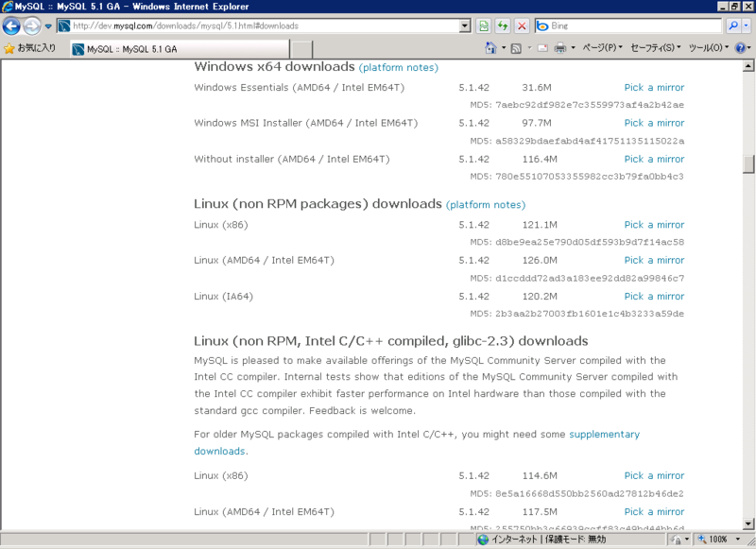The image size is (756, 549).
Task: Open Linux non RPM platform notes link
Action: coord(486,205)
